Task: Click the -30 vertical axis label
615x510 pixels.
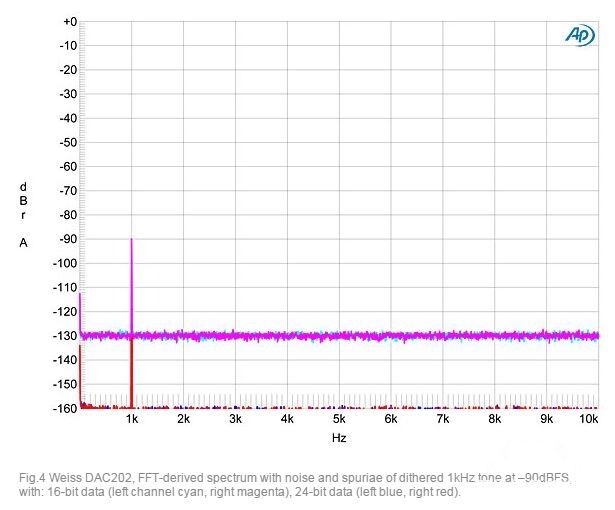Action: [68, 94]
